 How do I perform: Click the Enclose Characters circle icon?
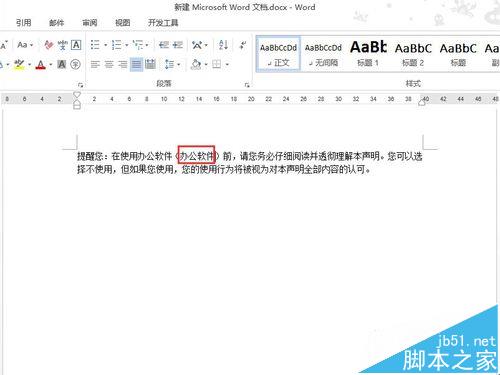76,64
